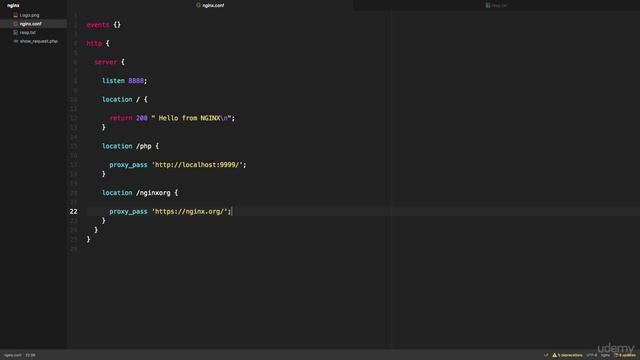
Task: Open resp.txt from the file tree
Action: (x=28, y=32)
